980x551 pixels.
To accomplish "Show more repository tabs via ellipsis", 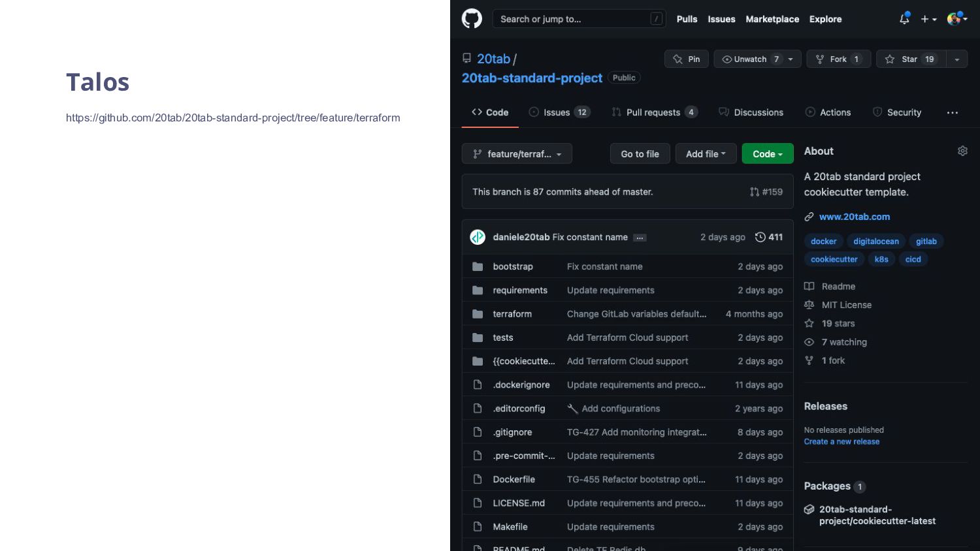I will (953, 112).
